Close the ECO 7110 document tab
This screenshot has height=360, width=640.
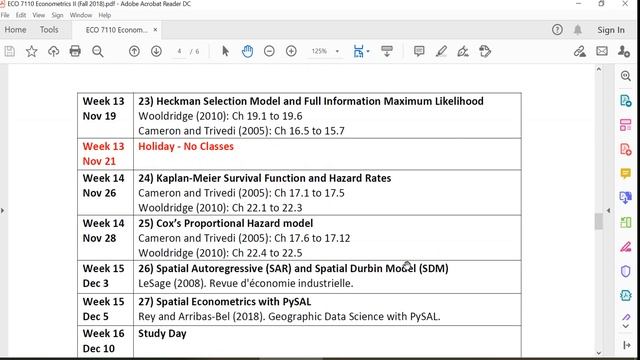pos(155,30)
